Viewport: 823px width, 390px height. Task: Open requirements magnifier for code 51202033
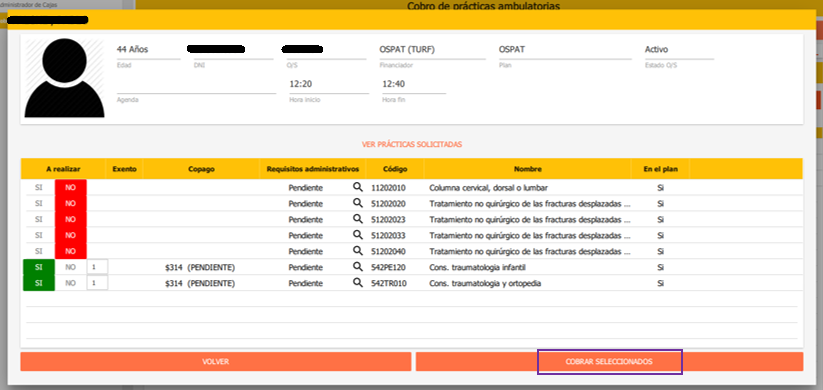coord(358,234)
